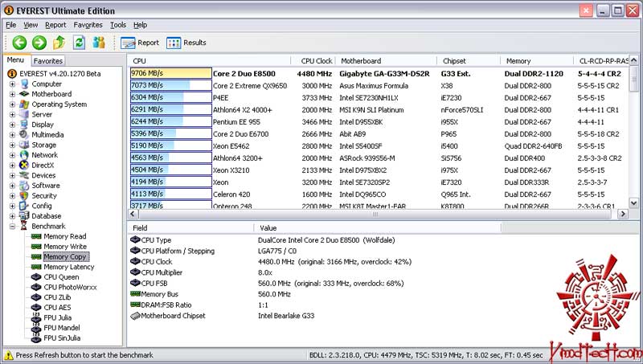Select the Config tree icon
Image resolution: width=643 pixels, height=364 pixels.
24,206
